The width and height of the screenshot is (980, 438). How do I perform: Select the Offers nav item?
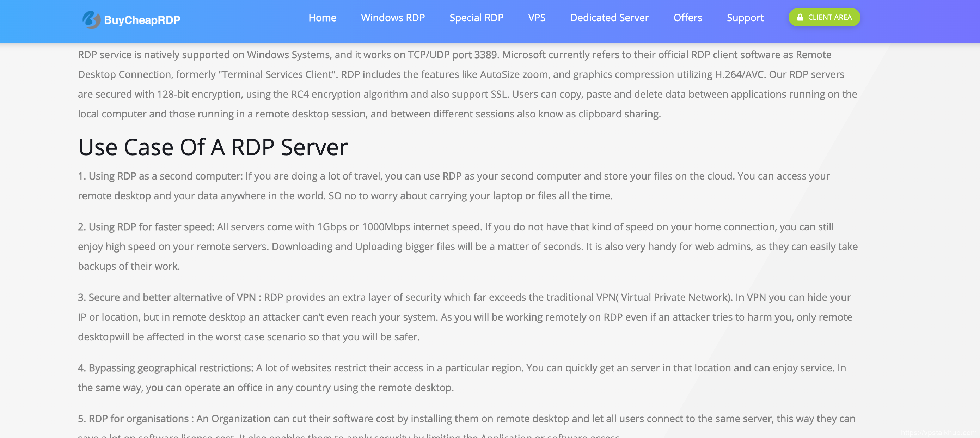(687, 18)
